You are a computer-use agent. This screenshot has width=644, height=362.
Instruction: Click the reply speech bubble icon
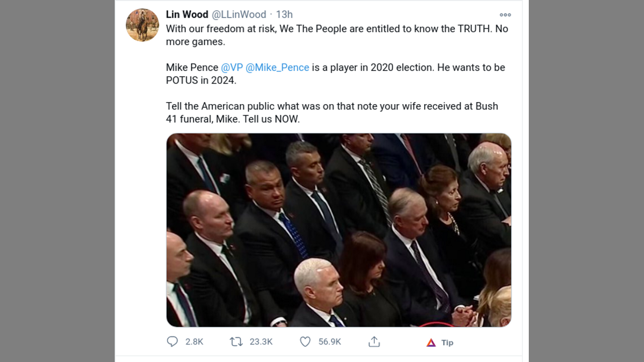pos(173,342)
